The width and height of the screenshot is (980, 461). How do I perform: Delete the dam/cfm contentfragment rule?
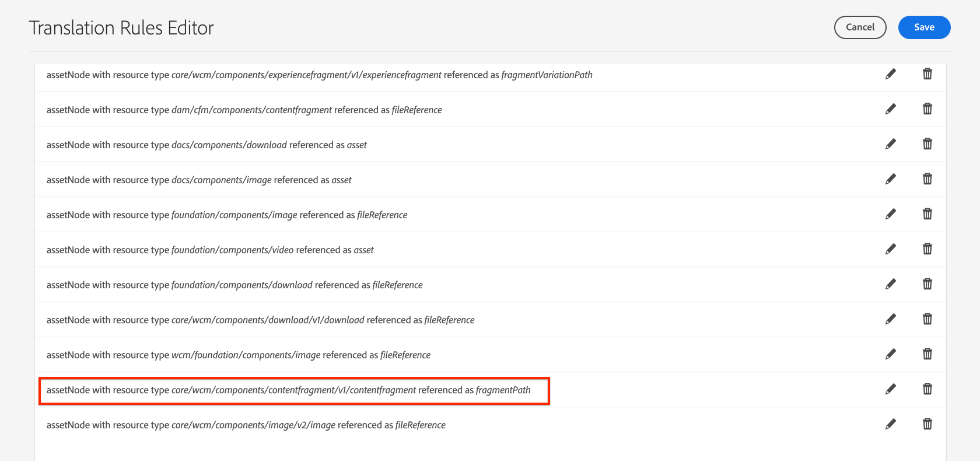click(928, 109)
